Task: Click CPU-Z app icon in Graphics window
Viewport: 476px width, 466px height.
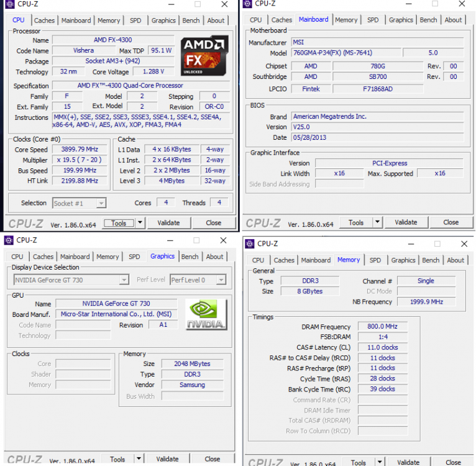Action: (9, 240)
